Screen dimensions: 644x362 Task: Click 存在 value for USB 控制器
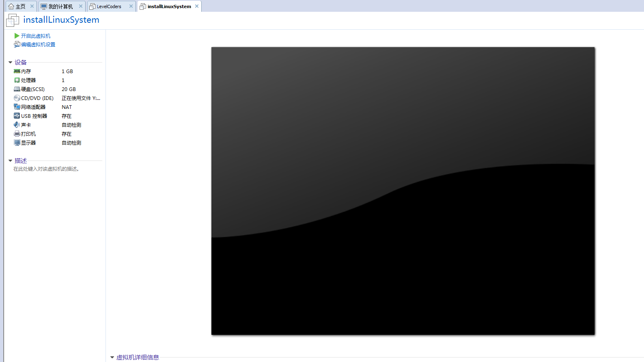coord(67,116)
